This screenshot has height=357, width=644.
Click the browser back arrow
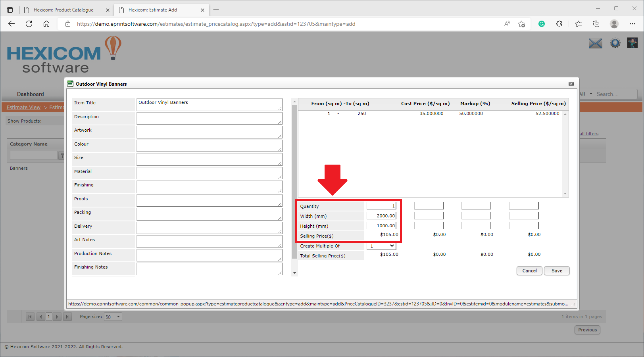click(12, 24)
